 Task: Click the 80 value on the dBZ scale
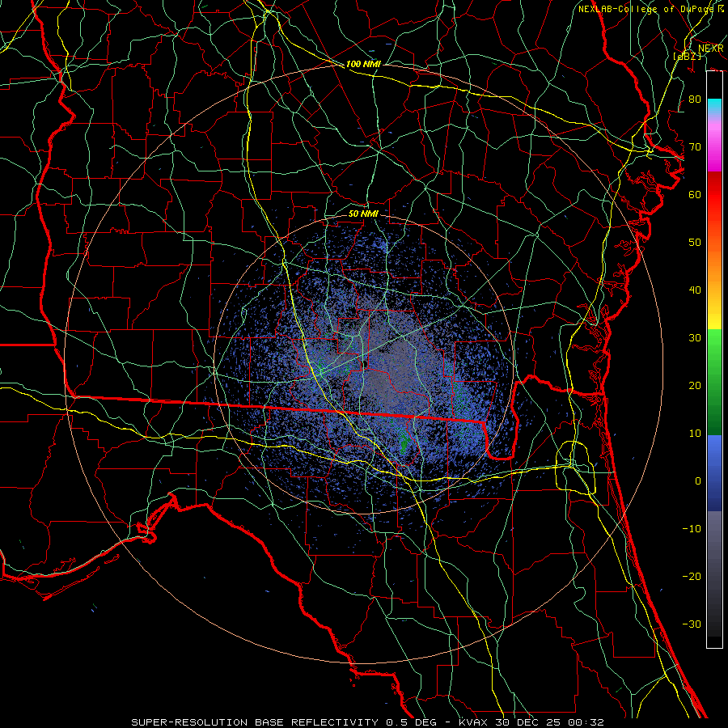(695, 99)
